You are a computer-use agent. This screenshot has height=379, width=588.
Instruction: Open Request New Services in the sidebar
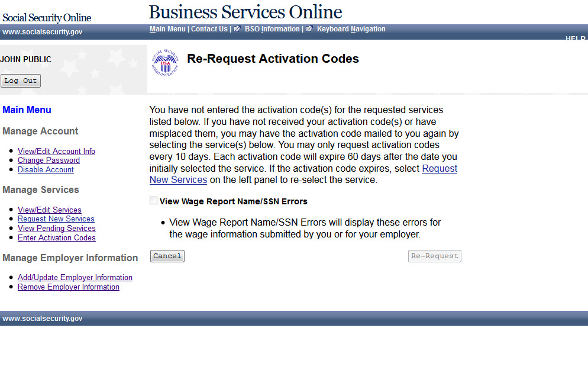pyautogui.click(x=56, y=219)
